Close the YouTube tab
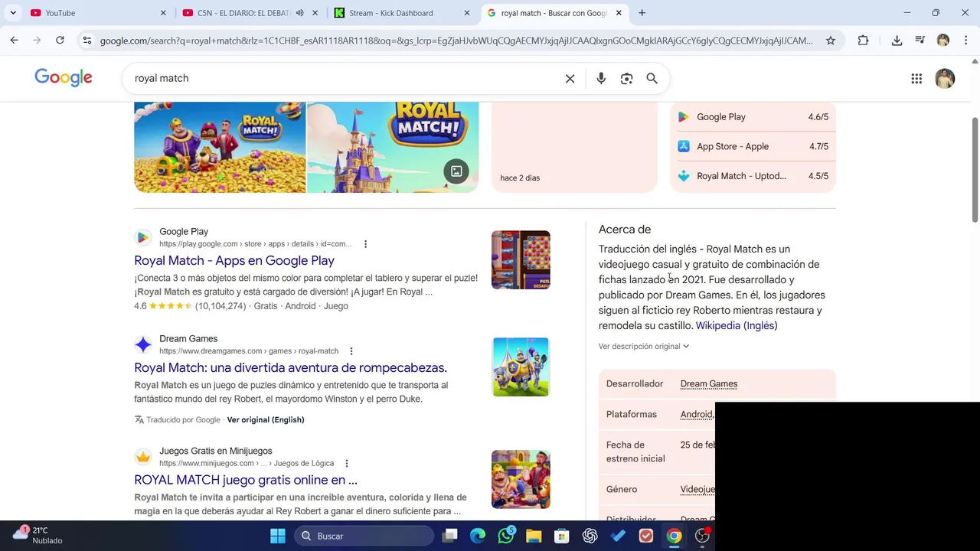 click(163, 13)
